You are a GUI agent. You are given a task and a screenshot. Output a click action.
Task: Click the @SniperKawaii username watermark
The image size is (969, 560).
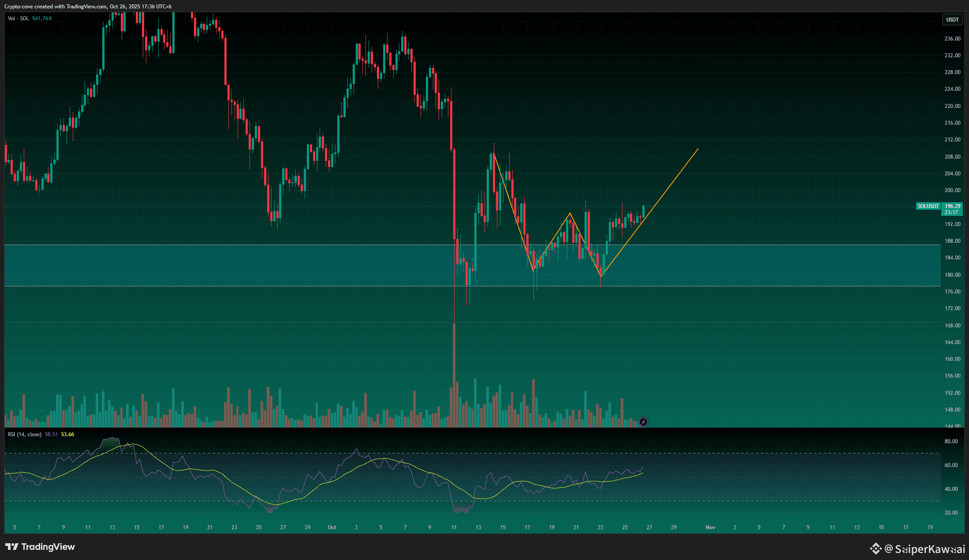coord(924,549)
